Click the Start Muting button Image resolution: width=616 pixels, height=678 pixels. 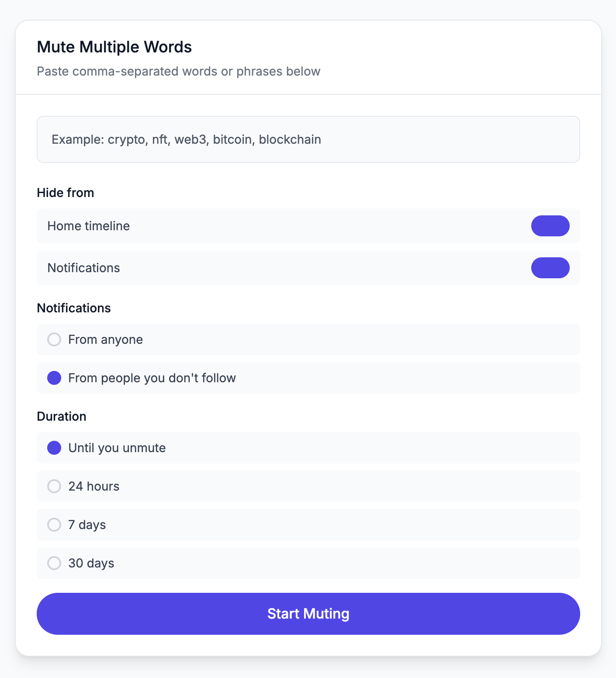(x=308, y=613)
